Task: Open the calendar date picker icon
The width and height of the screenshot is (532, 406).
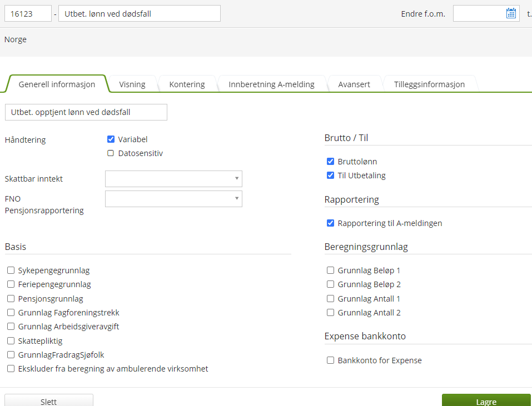Action: (x=511, y=13)
